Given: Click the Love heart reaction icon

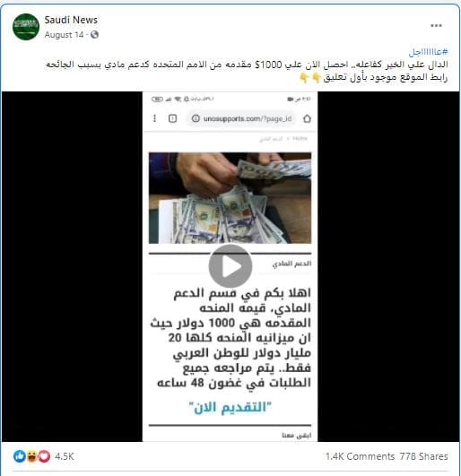Looking at the screenshot, I should (44, 456).
